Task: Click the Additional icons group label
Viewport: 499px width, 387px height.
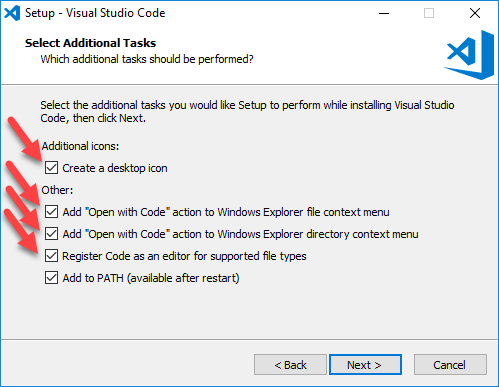Action: pos(80,146)
